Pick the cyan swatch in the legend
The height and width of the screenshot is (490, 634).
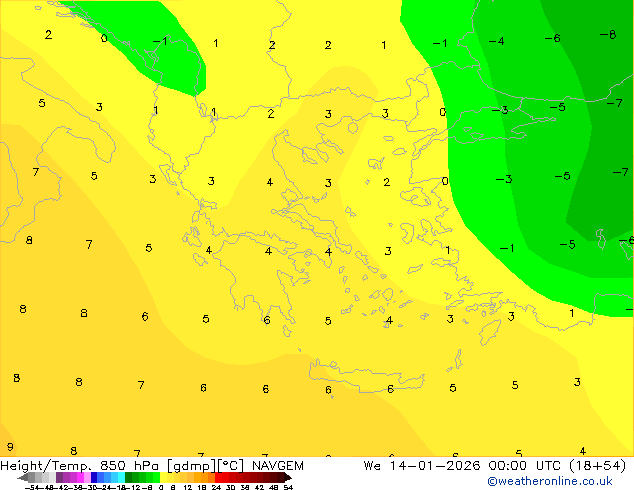[122, 477]
